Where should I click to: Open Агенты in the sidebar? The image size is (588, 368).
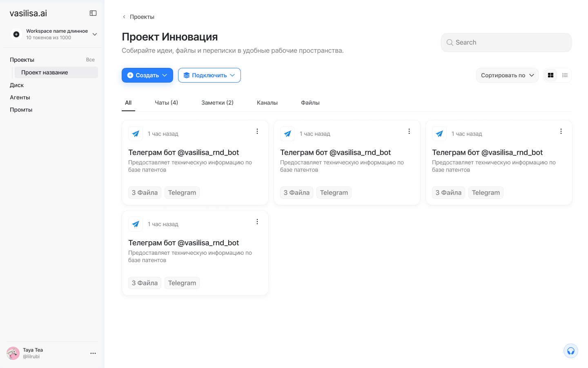pyautogui.click(x=20, y=97)
